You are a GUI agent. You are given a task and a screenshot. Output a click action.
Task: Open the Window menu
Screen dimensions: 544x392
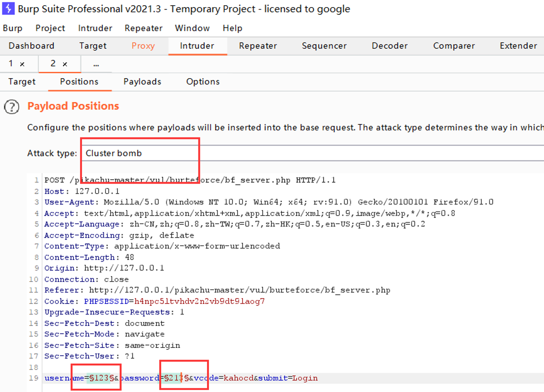tap(192, 28)
